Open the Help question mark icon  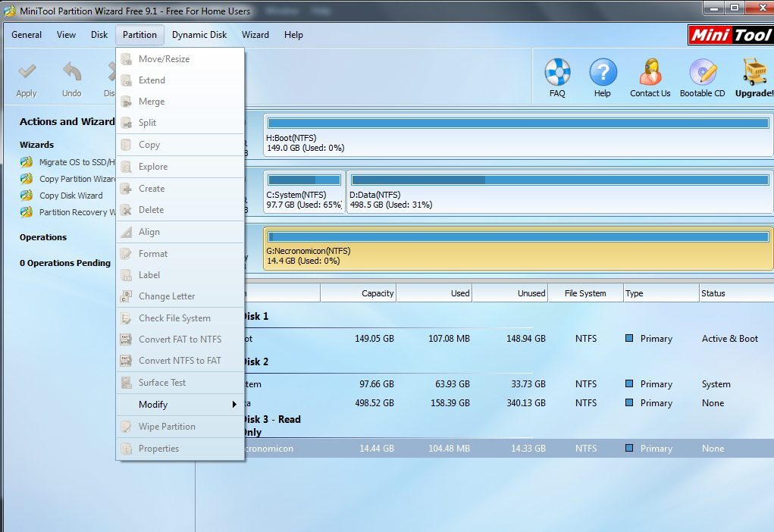click(x=603, y=72)
